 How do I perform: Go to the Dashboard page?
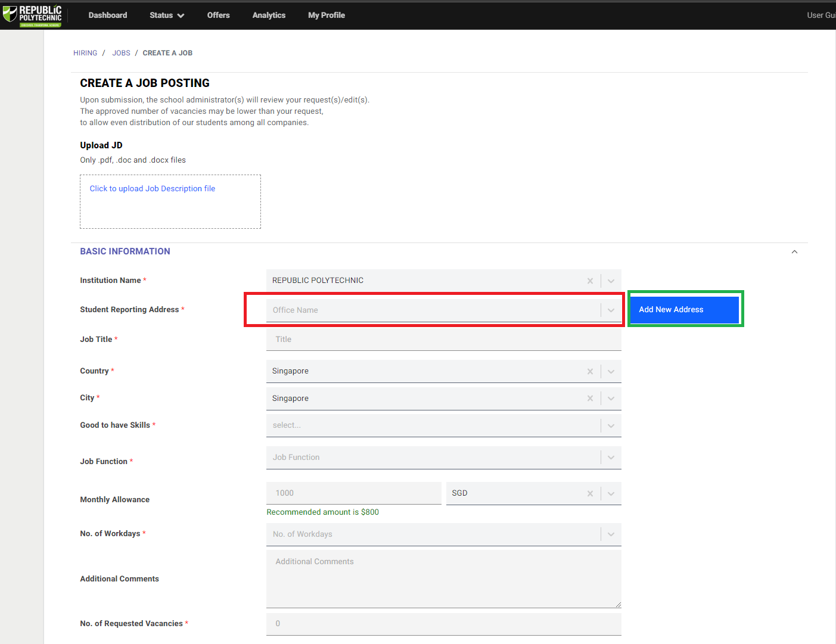(x=108, y=15)
